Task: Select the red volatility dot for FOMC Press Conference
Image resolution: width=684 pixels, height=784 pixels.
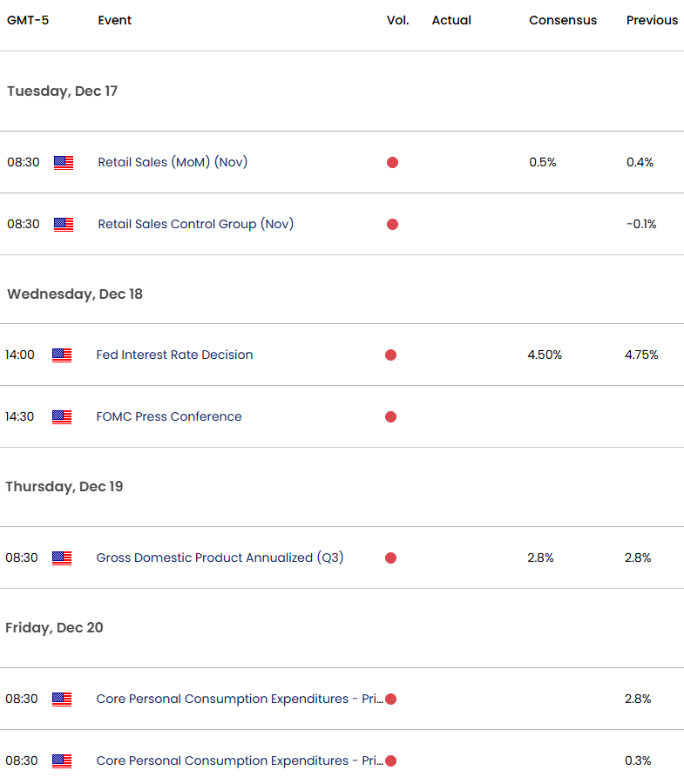Action: [390, 416]
